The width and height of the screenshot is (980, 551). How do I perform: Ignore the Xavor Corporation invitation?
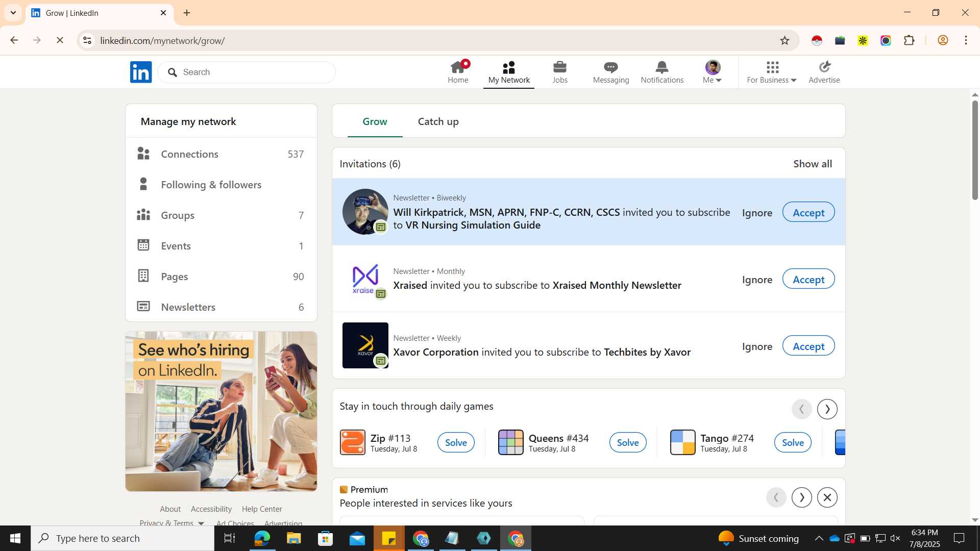point(757,346)
